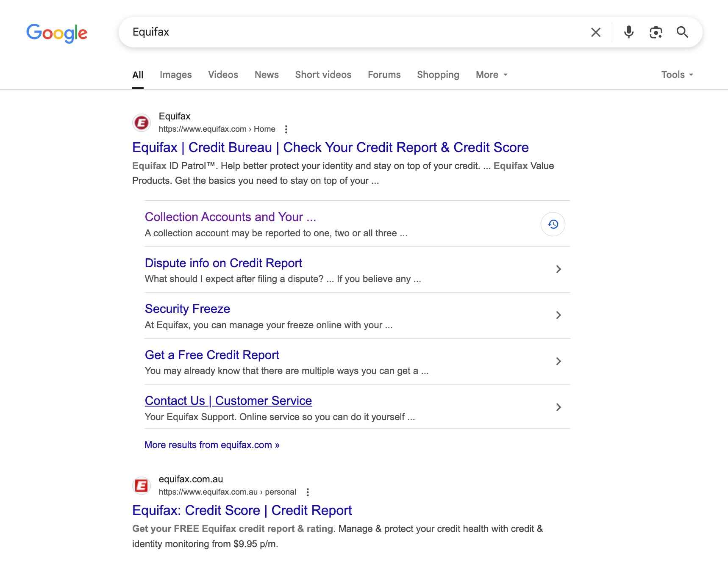Open Equifax: Credit Score | Credit Report title
The width and height of the screenshot is (728, 570).
242,510
